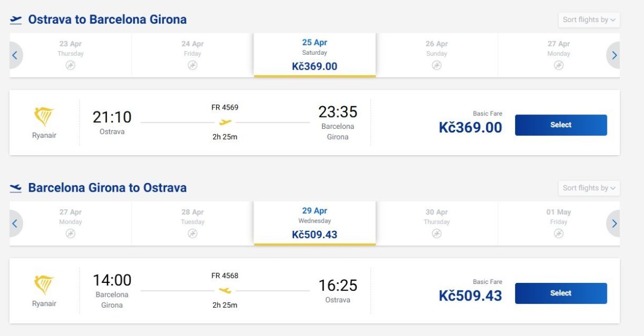Select the 25 Apr Saturday date tab
The width and height of the screenshot is (644, 336).
(314, 55)
